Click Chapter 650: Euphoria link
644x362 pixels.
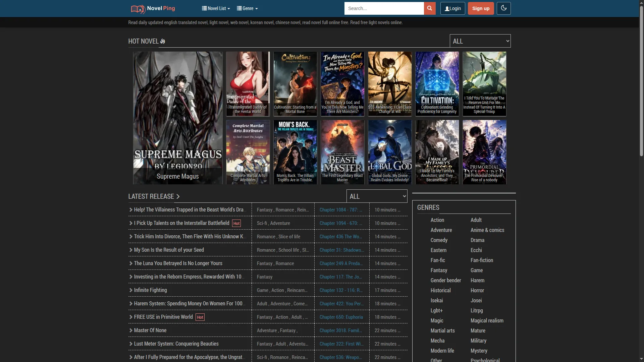(341, 317)
